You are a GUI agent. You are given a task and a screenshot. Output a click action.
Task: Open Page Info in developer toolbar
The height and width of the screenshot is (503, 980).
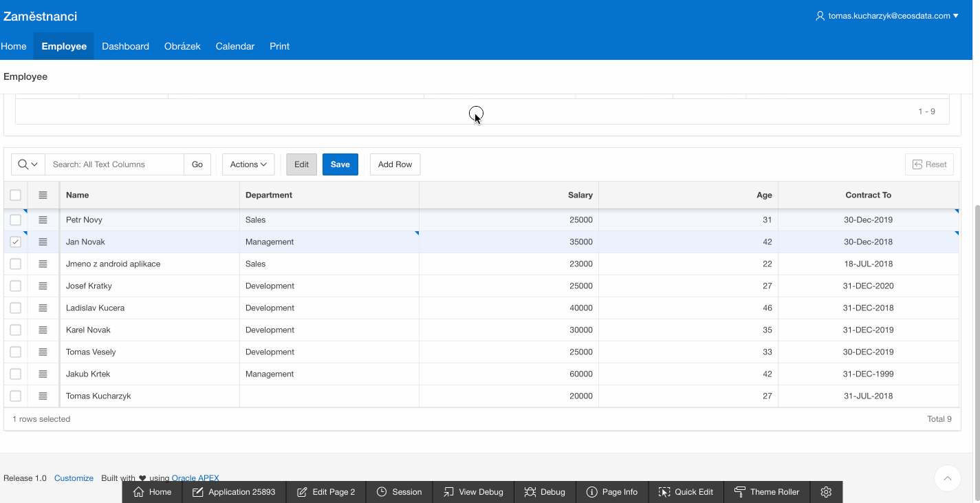[x=611, y=492]
